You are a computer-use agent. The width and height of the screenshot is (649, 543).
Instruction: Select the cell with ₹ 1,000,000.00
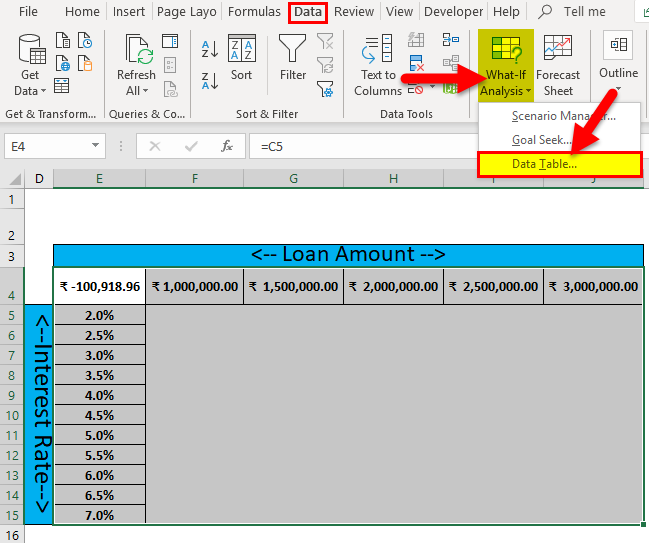click(195, 286)
